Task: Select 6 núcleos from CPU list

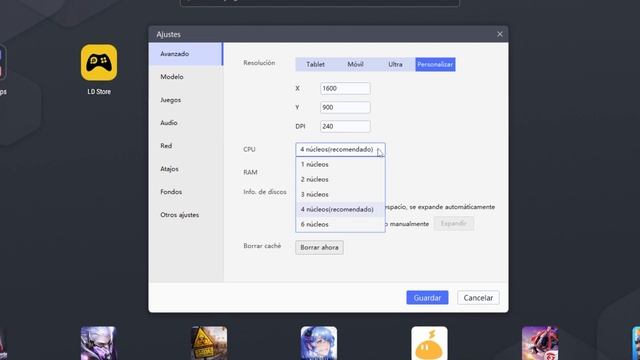Action: 340,224
